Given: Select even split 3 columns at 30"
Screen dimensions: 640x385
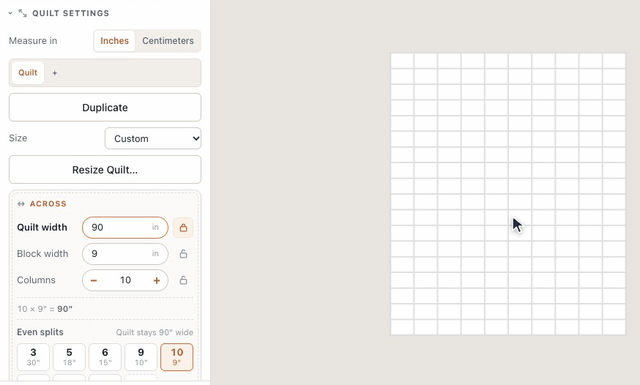Looking at the screenshot, I should pos(33,357).
